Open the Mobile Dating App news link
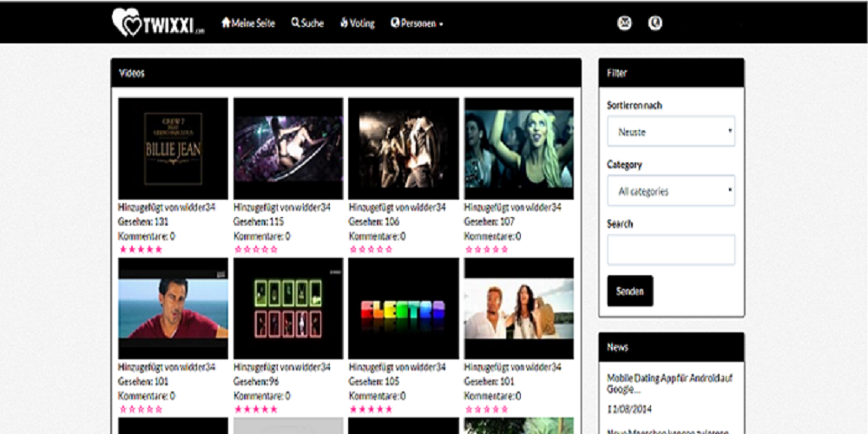Viewport: 868px width, 434px height. (670, 384)
